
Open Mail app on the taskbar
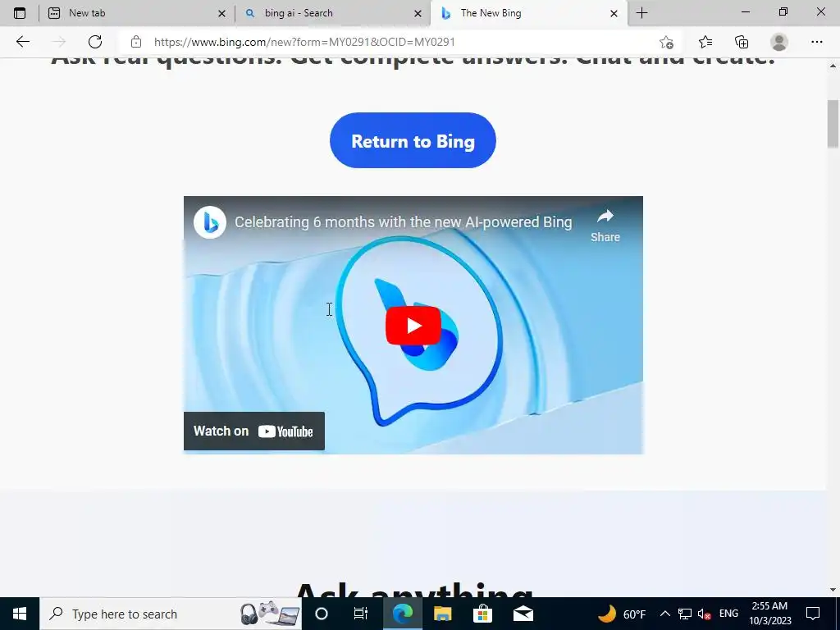coord(523,614)
